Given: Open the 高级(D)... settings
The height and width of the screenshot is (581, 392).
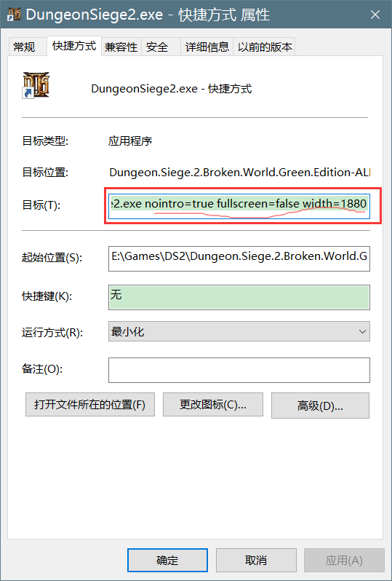Looking at the screenshot, I should click(x=320, y=406).
